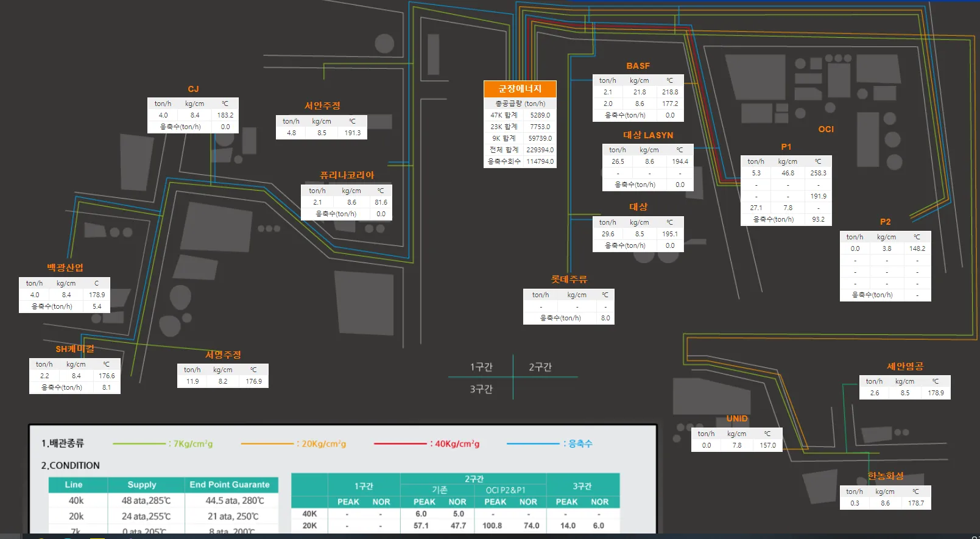Click the 서영주정 flow value 11.9
980x539 pixels.
point(192,381)
